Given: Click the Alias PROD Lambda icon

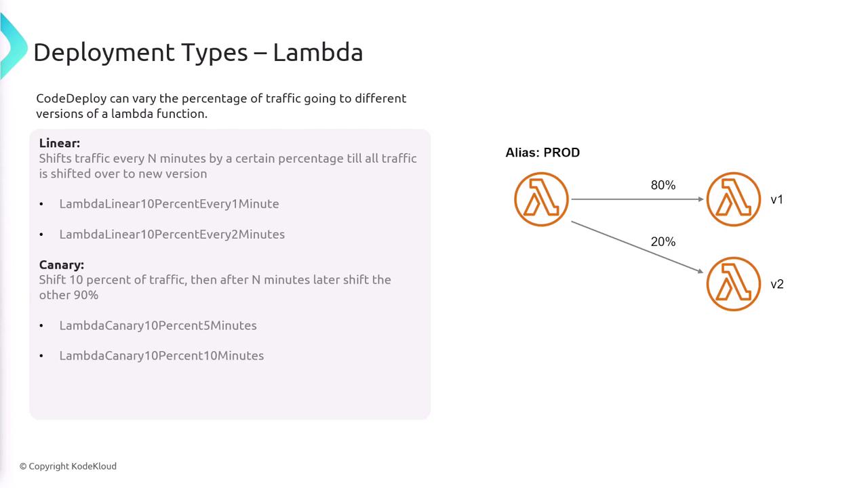Looking at the screenshot, I should 541,199.
